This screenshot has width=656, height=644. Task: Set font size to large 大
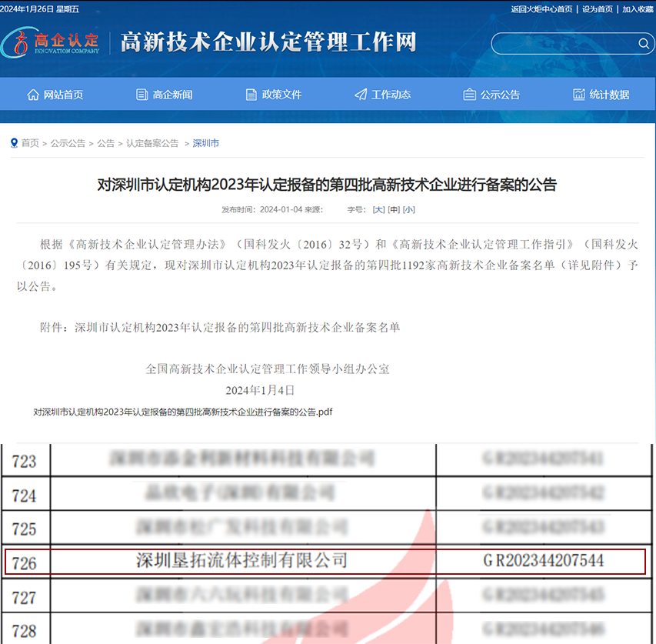coord(378,209)
